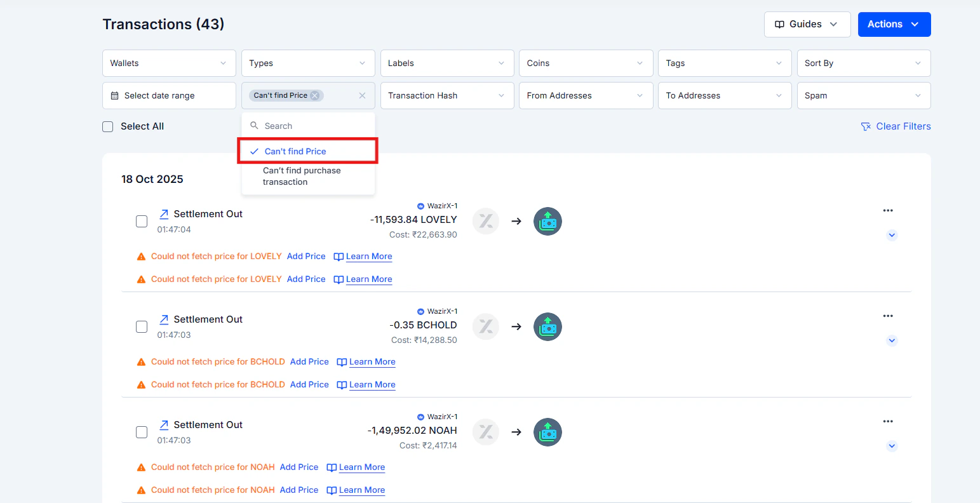Click first warning triangle icon for NOAH
This screenshot has height=503, width=980.
pyautogui.click(x=142, y=467)
